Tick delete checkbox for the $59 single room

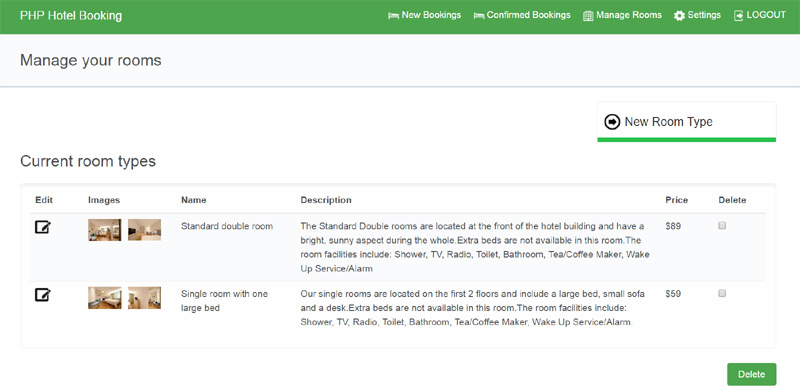coord(722,293)
